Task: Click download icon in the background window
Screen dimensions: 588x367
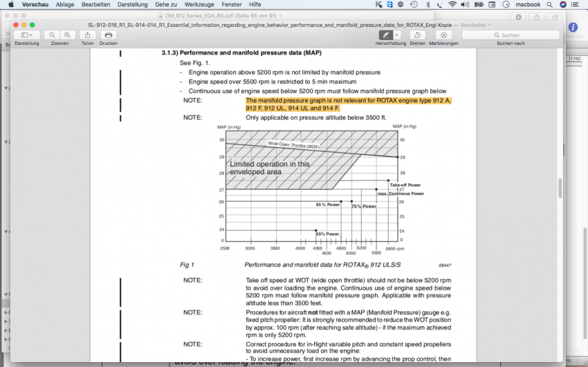Action: (x=518, y=17)
